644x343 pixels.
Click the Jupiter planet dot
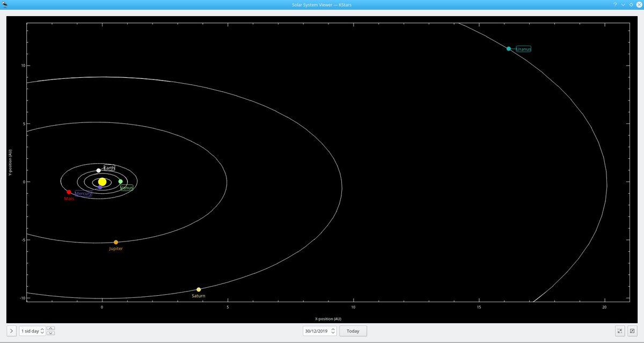pos(116,242)
